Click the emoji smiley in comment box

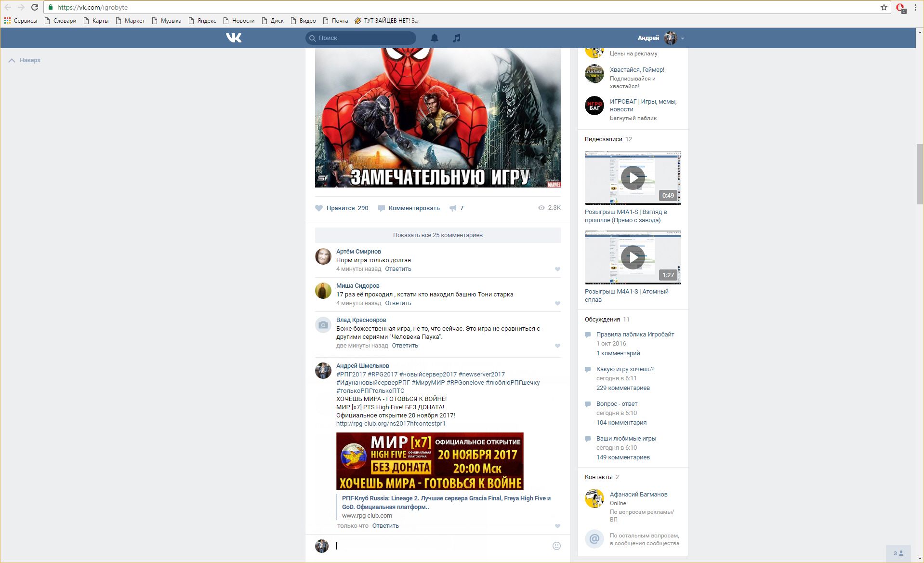point(556,546)
